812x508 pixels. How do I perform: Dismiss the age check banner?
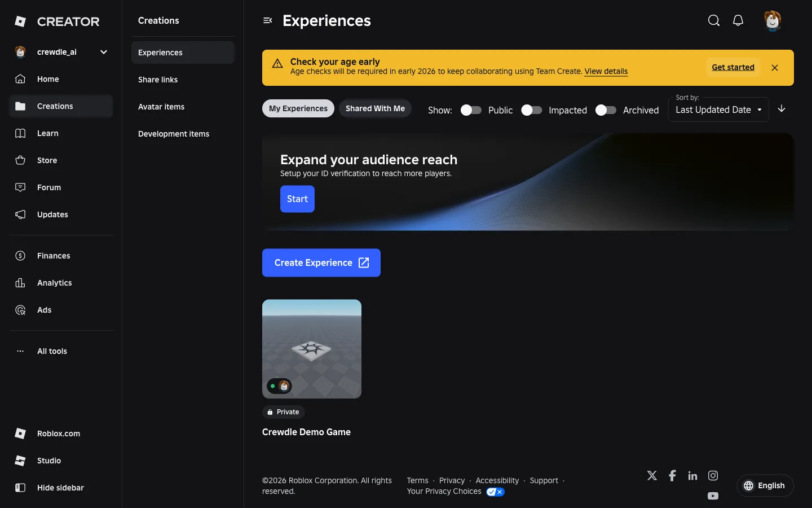(x=775, y=68)
